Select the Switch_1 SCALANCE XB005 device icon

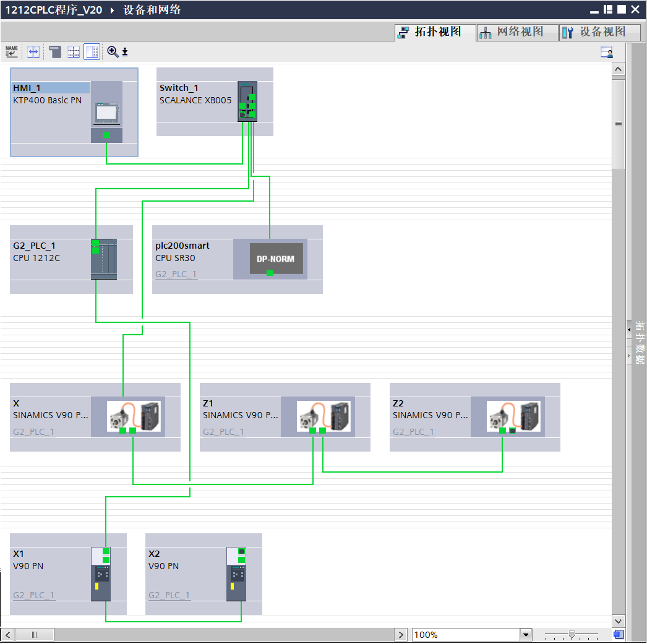[x=247, y=101]
